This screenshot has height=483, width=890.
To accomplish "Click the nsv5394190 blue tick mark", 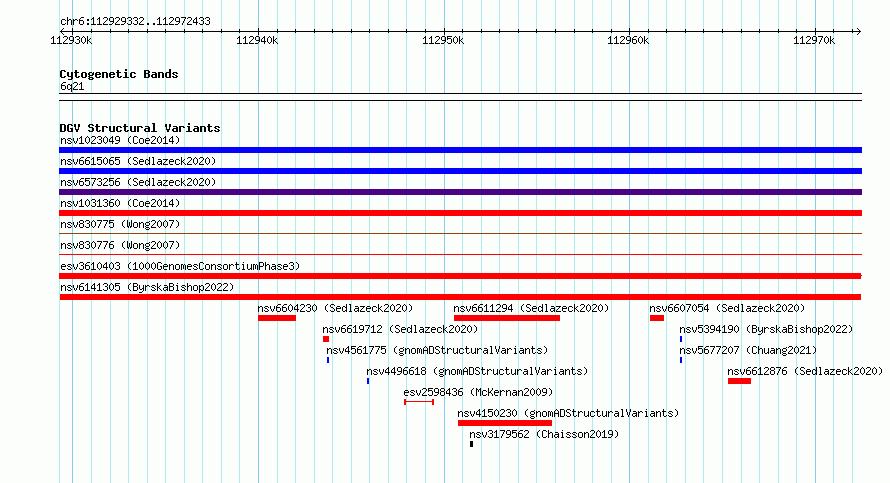I will [x=681, y=339].
